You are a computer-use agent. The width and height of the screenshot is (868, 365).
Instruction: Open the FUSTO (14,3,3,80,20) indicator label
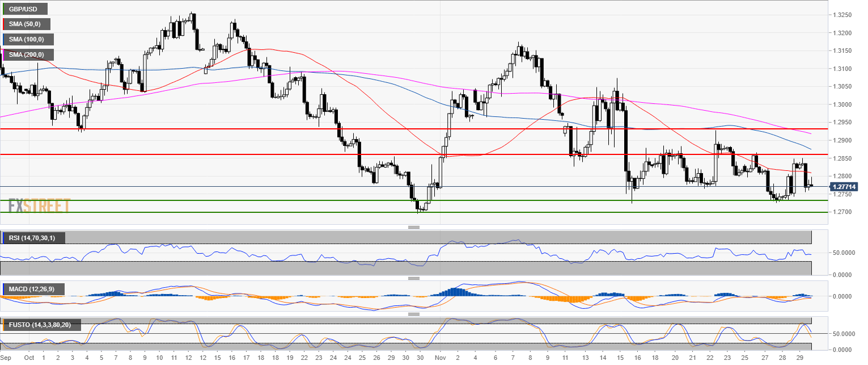[x=41, y=326]
